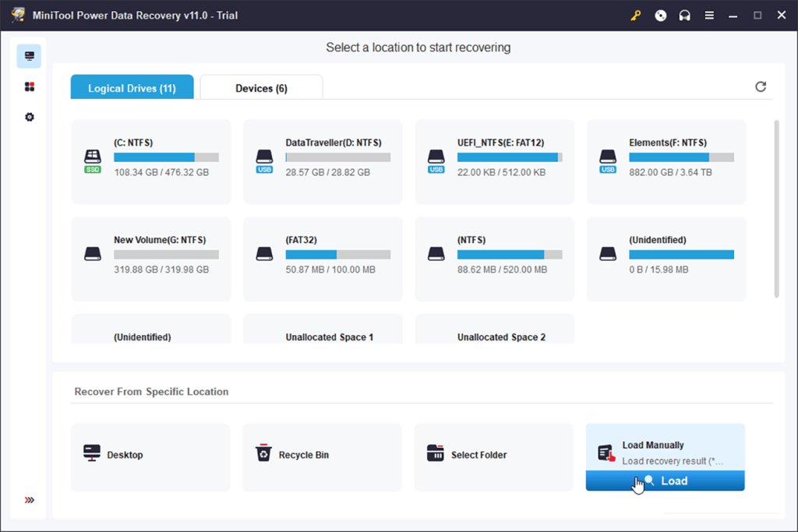Open the utilities grid sidebar icon
This screenshot has width=798, height=532.
[x=30, y=86]
